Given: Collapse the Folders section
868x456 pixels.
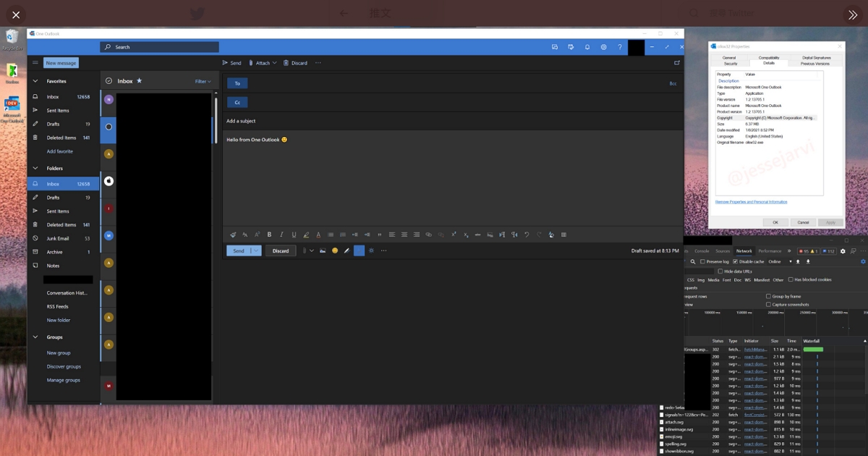Looking at the screenshot, I should pos(35,169).
